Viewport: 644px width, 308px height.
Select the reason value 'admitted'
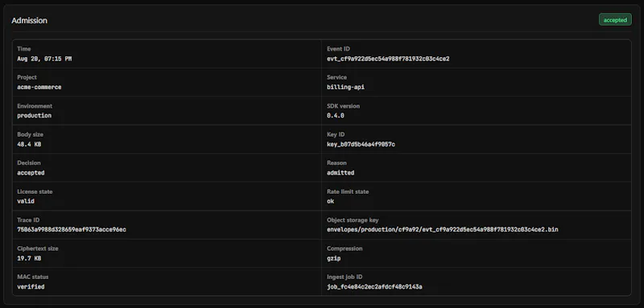(341, 173)
